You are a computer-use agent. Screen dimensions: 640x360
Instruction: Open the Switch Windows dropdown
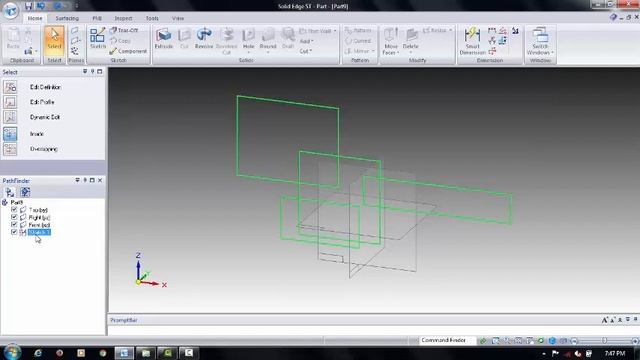[552, 53]
